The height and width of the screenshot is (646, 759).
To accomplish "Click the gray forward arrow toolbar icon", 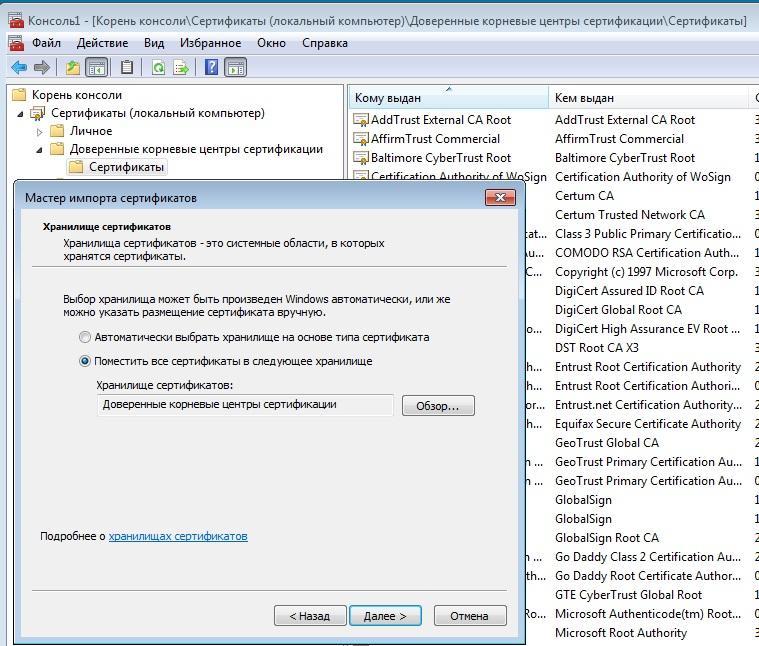I will pyautogui.click(x=42, y=67).
